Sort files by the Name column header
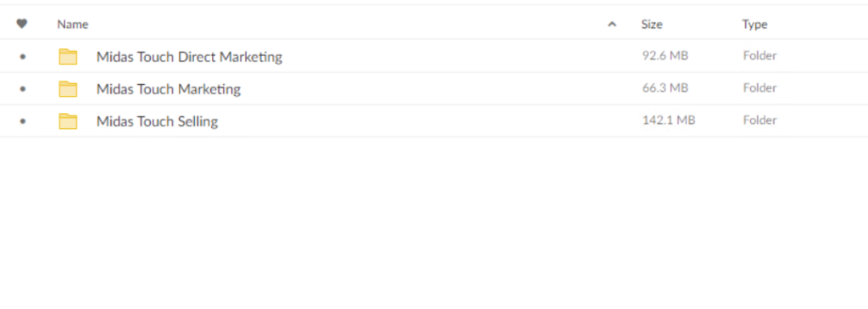Image resolution: width=868 pixels, height=309 pixels. [73, 25]
